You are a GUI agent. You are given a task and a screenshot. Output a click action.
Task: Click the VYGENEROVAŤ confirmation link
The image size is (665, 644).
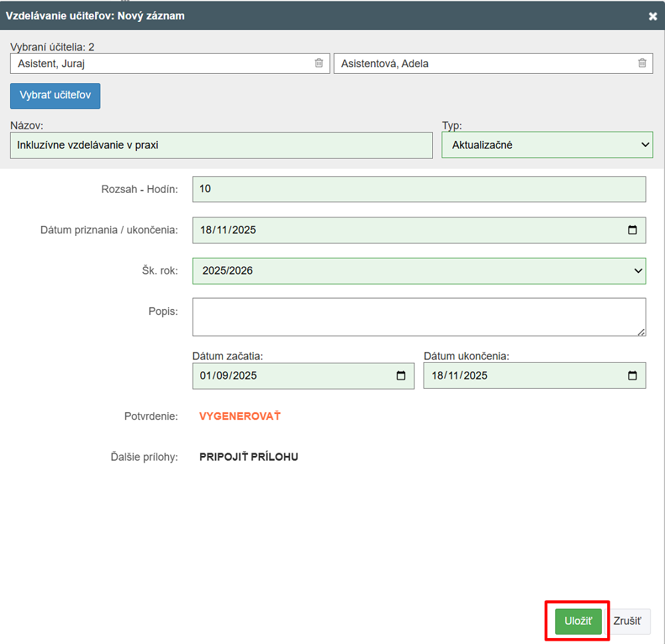coord(240,416)
